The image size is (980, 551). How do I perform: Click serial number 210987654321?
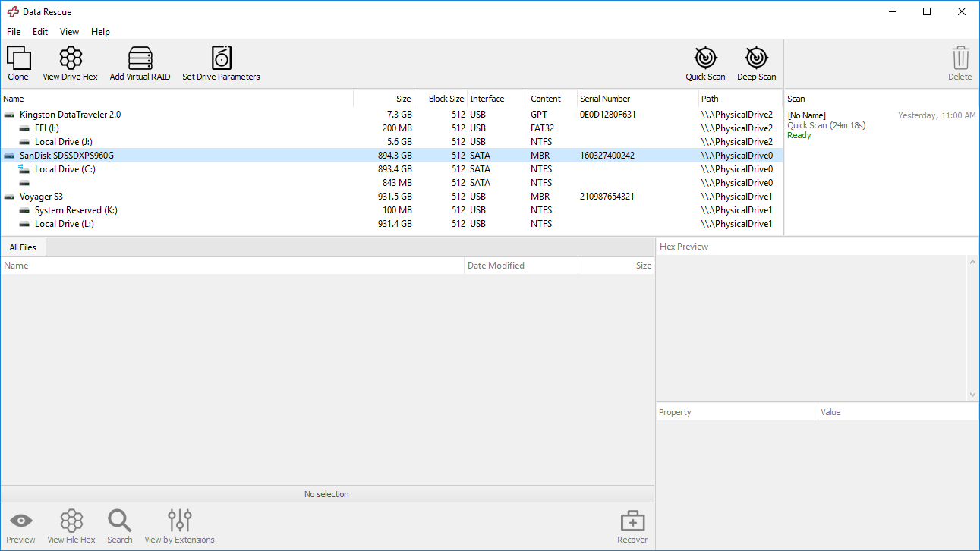[607, 197]
